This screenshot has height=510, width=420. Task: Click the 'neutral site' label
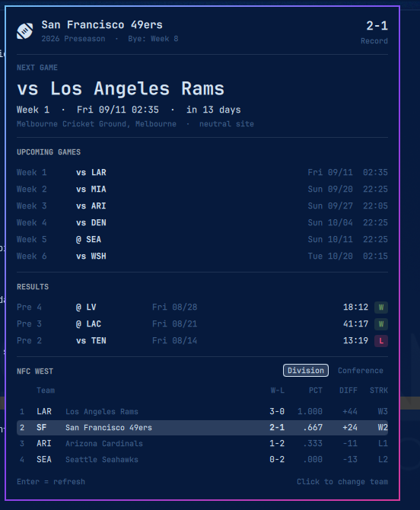[227, 124]
